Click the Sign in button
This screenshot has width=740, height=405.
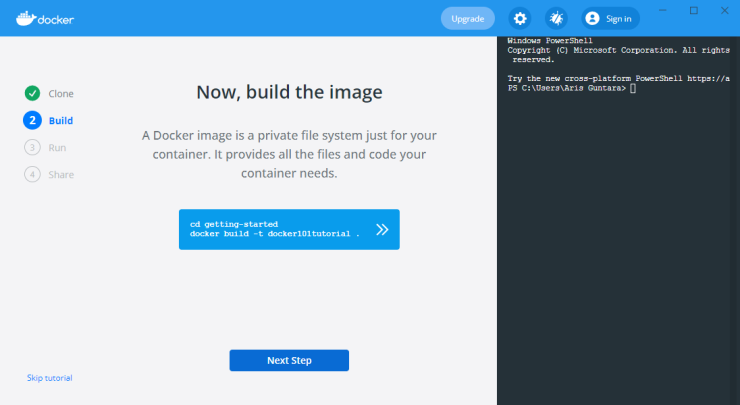pos(610,18)
